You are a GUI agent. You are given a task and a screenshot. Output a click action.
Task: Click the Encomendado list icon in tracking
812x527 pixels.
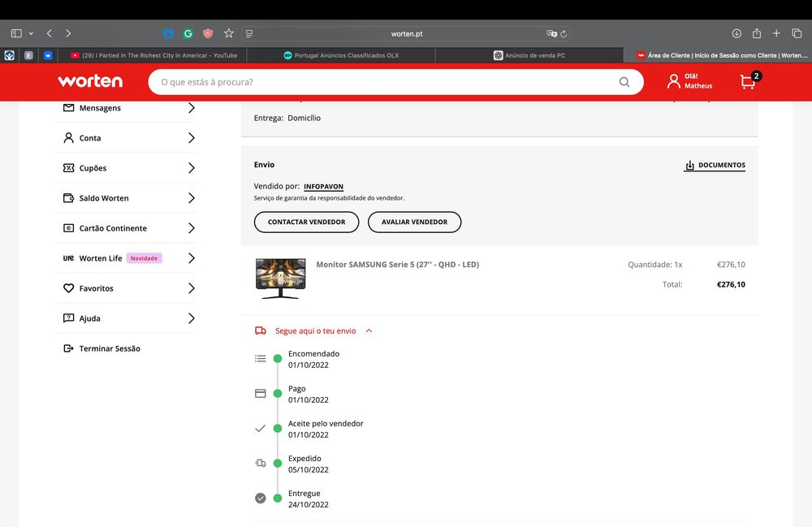point(261,358)
